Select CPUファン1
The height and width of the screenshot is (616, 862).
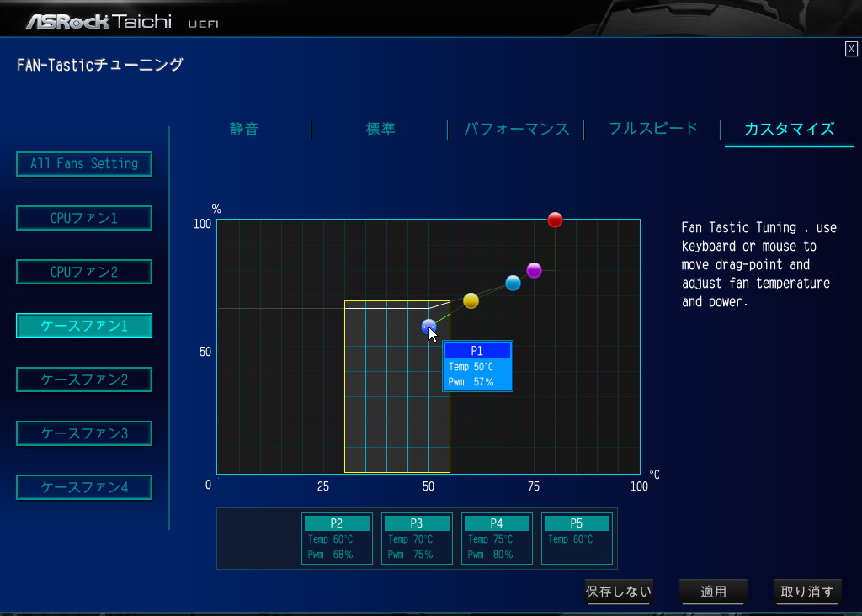pyautogui.click(x=84, y=218)
